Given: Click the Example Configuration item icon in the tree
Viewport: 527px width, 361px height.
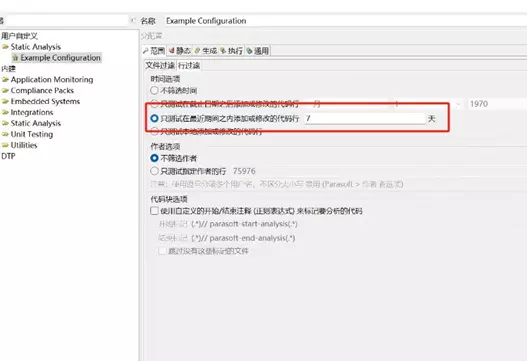Looking at the screenshot, I should [x=15, y=58].
